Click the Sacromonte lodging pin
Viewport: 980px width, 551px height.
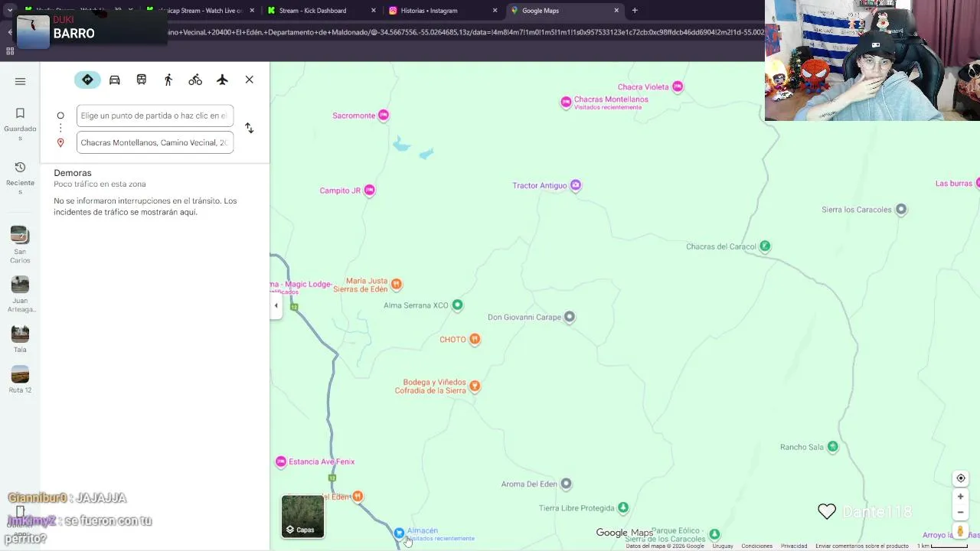coord(384,116)
